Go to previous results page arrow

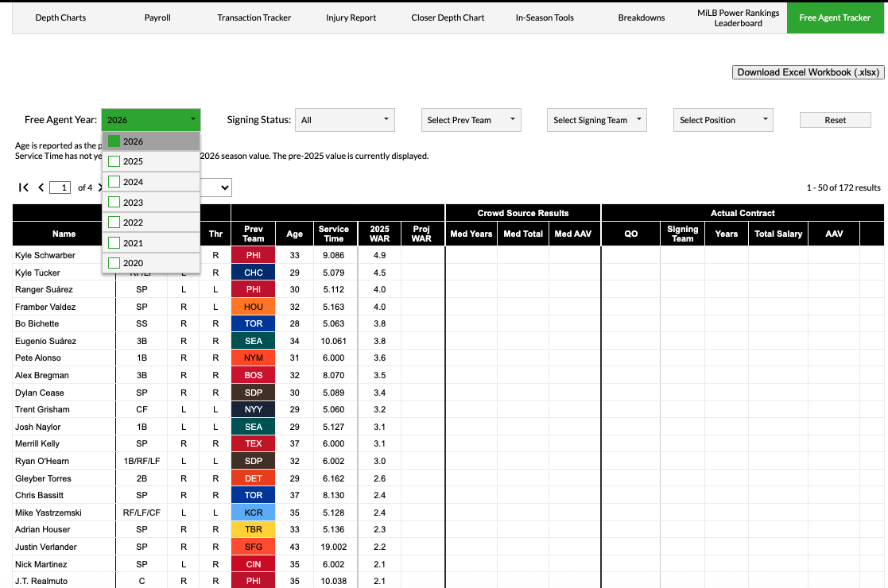click(x=41, y=188)
